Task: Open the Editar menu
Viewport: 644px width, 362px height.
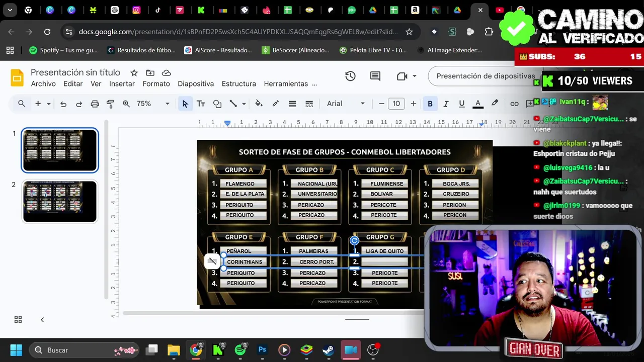Action: point(73,84)
